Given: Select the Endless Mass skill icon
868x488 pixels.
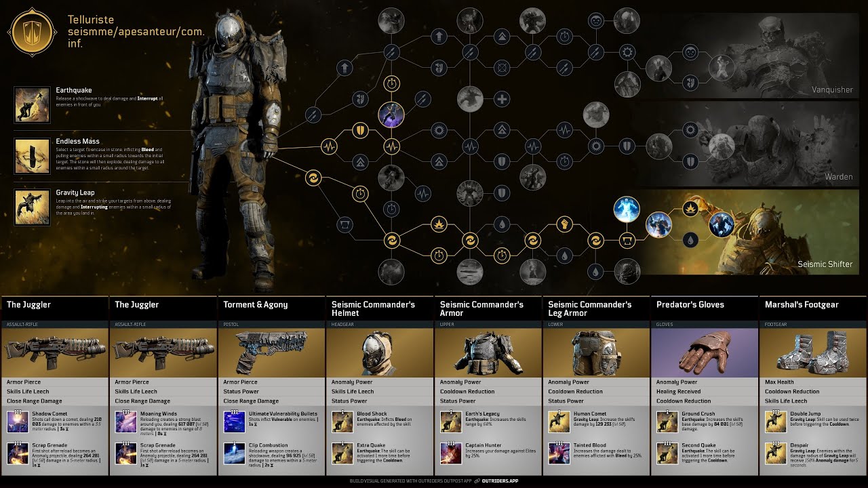Looking at the screenshot, I should pos(32,155).
